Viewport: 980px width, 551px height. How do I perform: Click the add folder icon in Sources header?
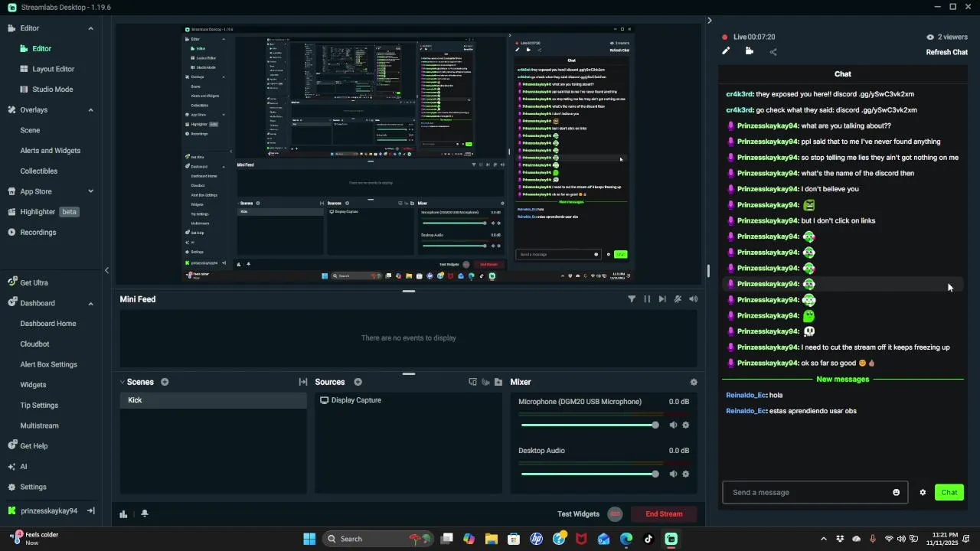(498, 382)
